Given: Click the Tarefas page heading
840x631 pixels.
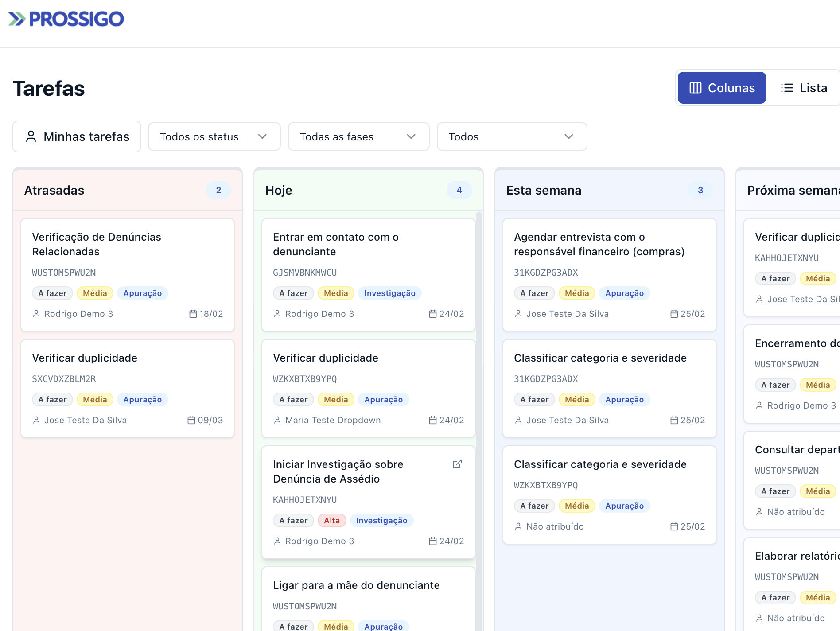Looking at the screenshot, I should pyautogui.click(x=49, y=88).
